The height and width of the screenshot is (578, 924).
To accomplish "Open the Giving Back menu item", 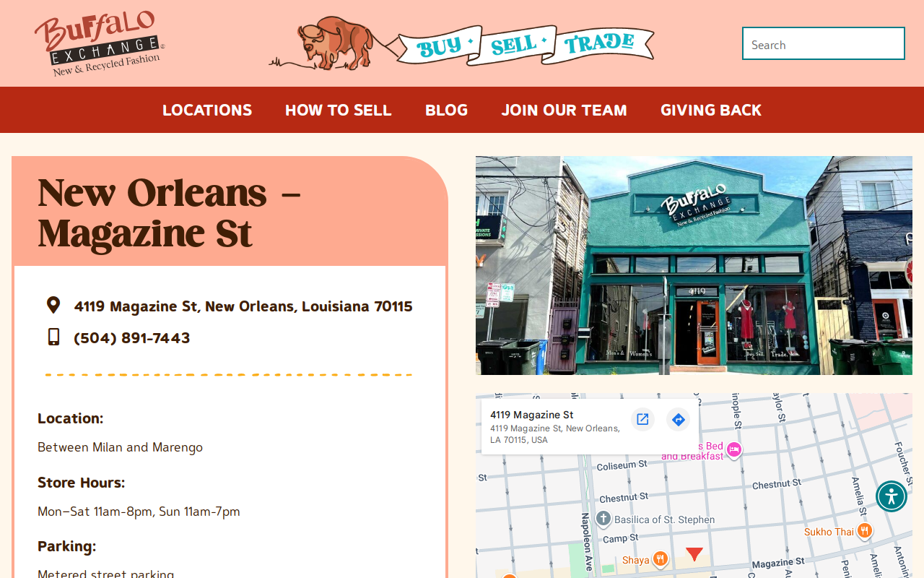I will 711,110.
